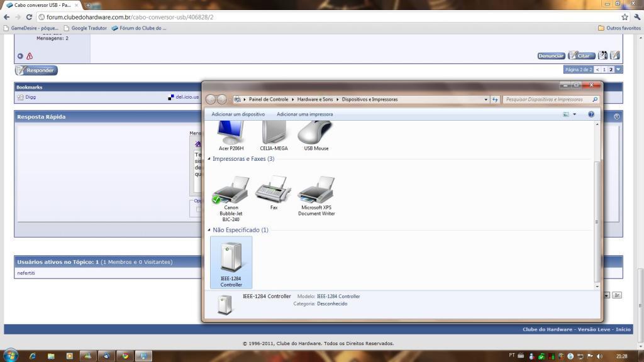Screen dimensions: 644x362
Task: Open Internet Explorer from taskbar
Action: [x=33, y=356]
